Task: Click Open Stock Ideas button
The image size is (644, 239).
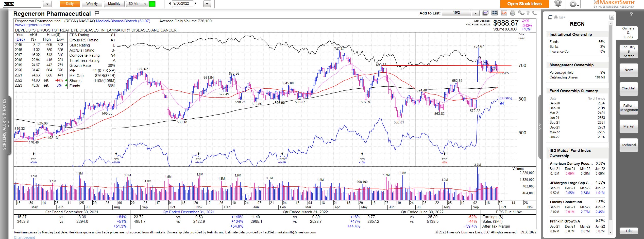Action: coord(524,4)
